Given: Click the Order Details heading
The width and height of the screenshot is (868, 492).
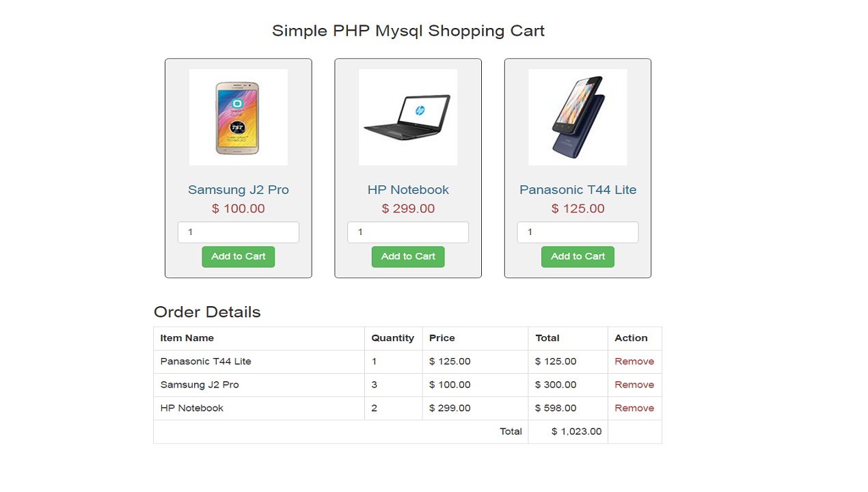Looking at the screenshot, I should pos(206,312).
